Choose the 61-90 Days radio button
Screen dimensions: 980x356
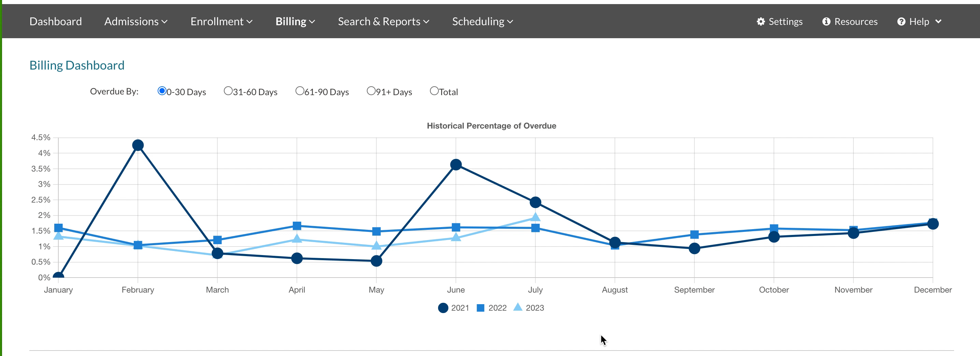point(300,91)
